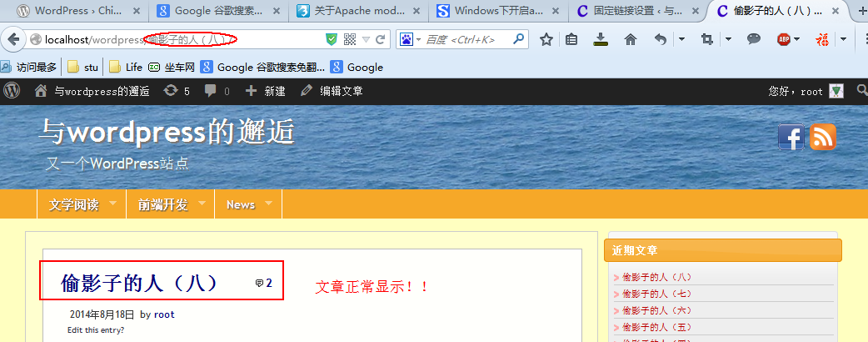This screenshot has width=868, height=342.
Task: Expand the dropdown after the red character icon
Action: tap(843, 39)
